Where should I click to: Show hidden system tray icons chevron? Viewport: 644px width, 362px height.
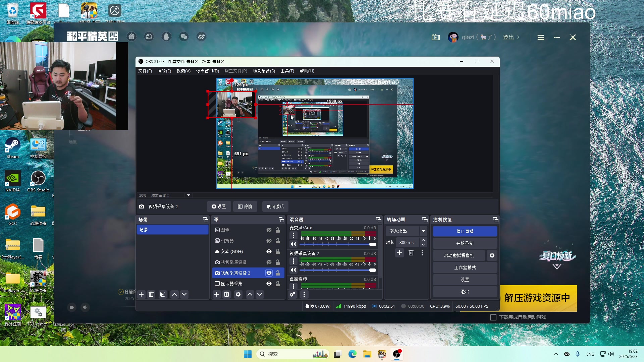[x=556, y=354]
